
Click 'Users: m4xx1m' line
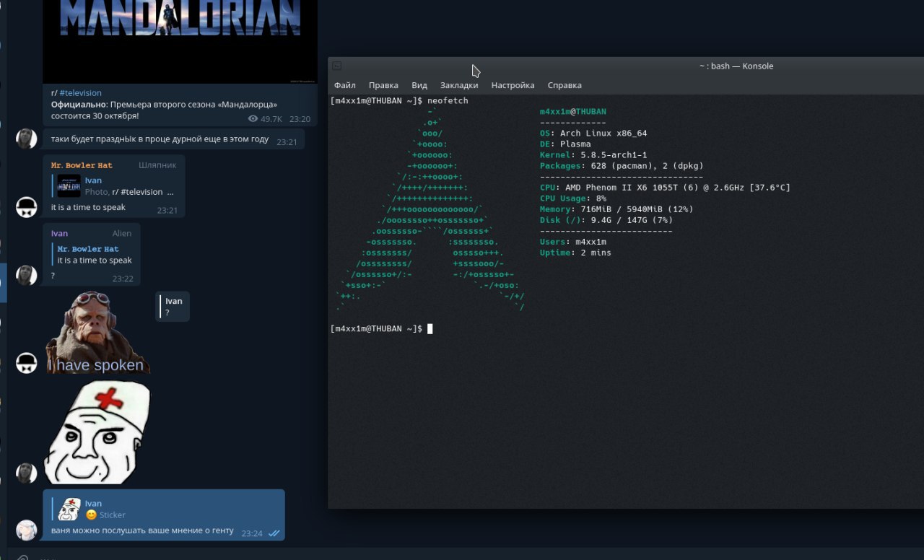[573, 242]
